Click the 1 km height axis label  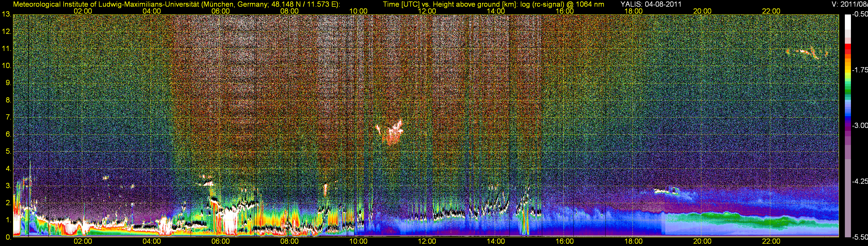tap(8, 220)
